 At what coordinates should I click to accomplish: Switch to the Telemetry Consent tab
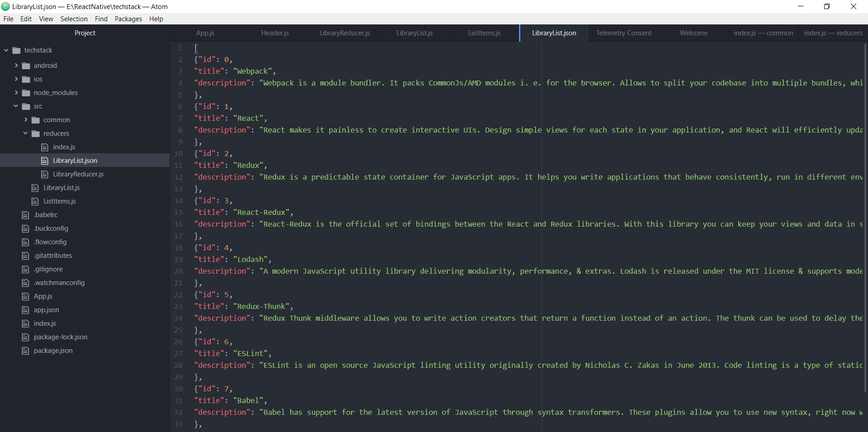pyautogui.click(x=624, y=33)
